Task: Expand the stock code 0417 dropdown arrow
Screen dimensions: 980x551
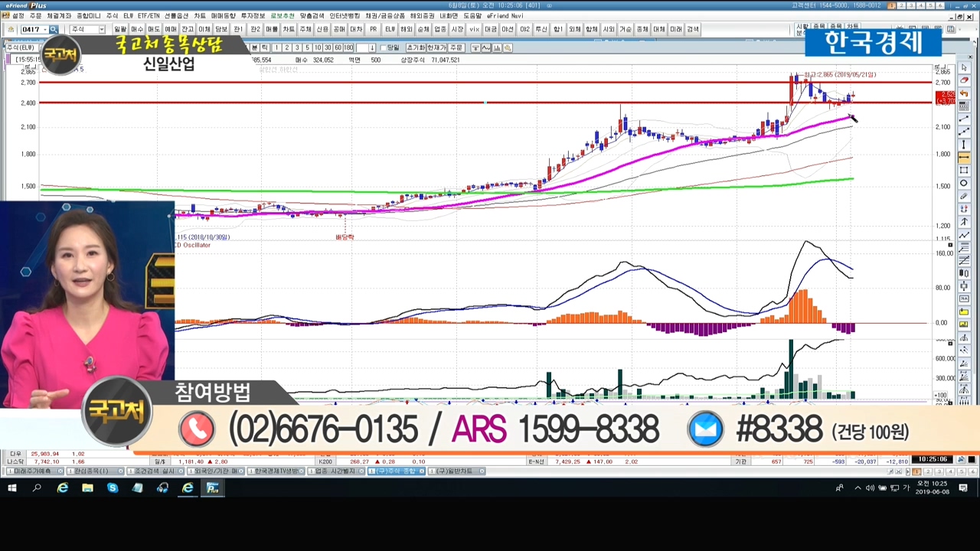Action: 44,29
